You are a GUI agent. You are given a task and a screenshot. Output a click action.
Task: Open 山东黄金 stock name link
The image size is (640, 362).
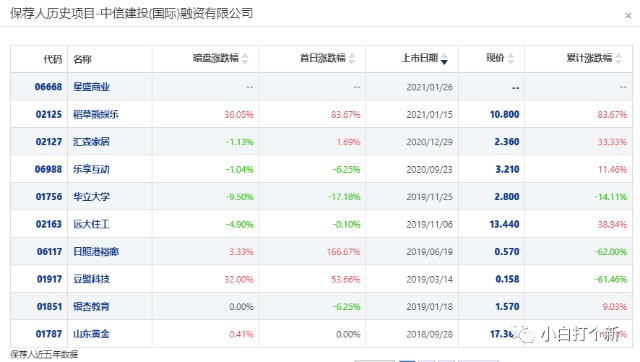91,334
